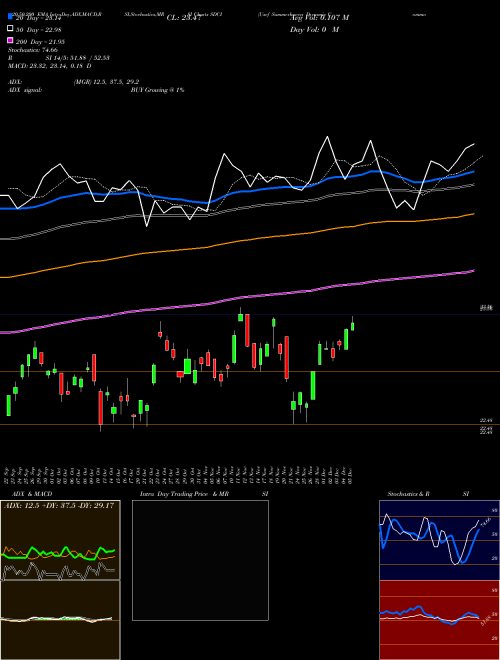The height and width of the screenshot is (660, 500).
Task: Click the 'ADX: 12.5 +DY: 37.5 -DY: 29.17' header
Action: pyautogui.click(x=59, y=505)
